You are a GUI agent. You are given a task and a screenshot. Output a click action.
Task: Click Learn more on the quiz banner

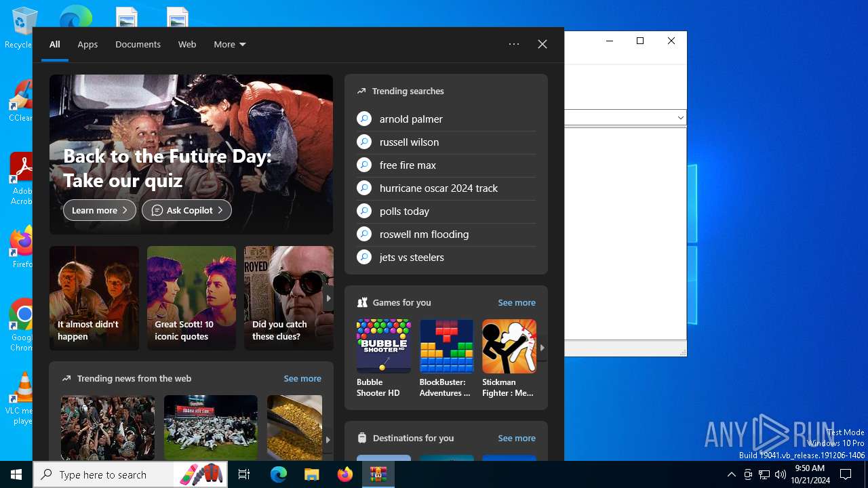(x=100, y=210)
